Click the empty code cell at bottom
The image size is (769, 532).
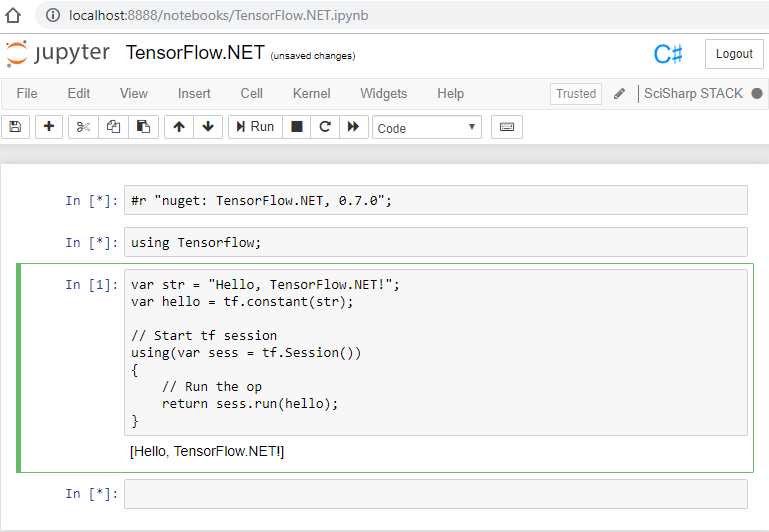coord(436,494)
